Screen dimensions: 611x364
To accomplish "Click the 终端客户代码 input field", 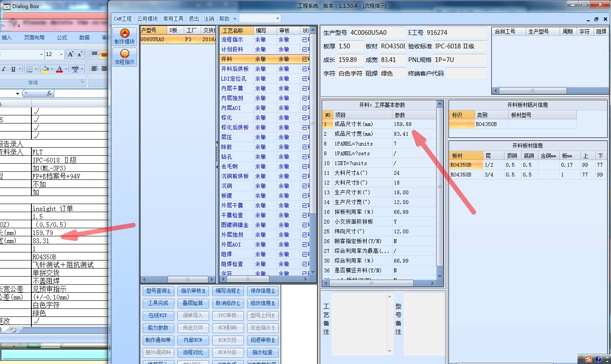I will [x=466, y=73].
